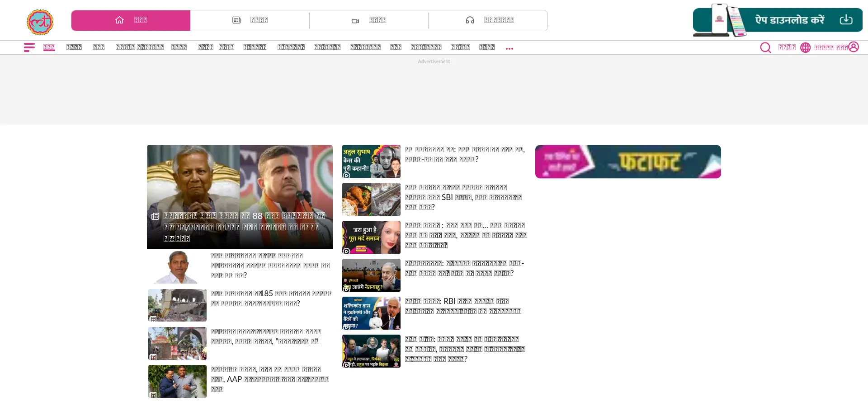
Task: Click the Lallantop logo in the header
Action: [x=40, y=22]
